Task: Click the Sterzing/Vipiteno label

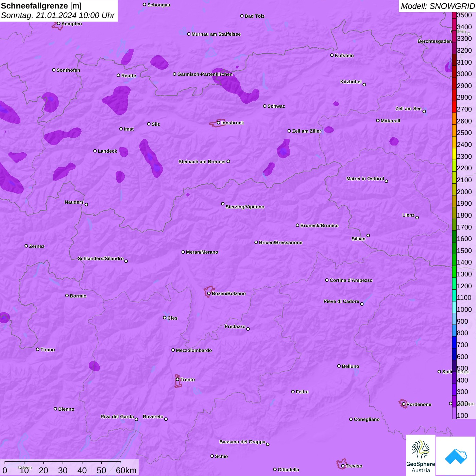Action: pyautogui.click(x=245, y=207)
